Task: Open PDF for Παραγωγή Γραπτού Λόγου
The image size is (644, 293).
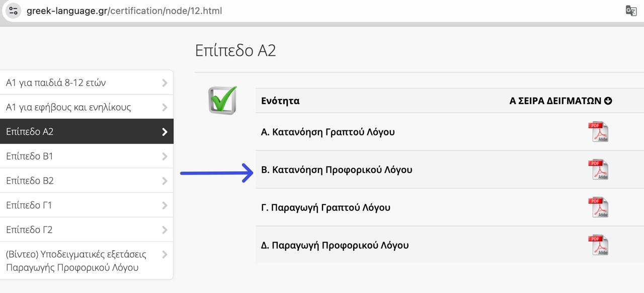Action: (x=598, y=207)
